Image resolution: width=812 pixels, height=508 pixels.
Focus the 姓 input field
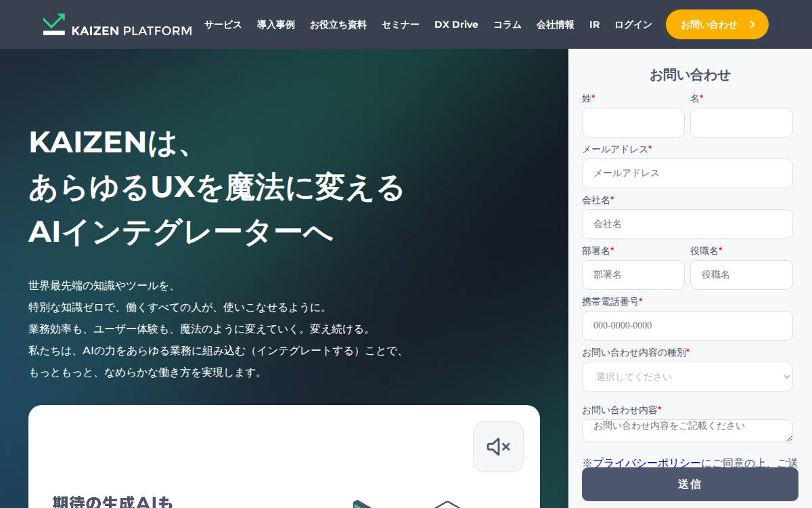tap(633, 123)
